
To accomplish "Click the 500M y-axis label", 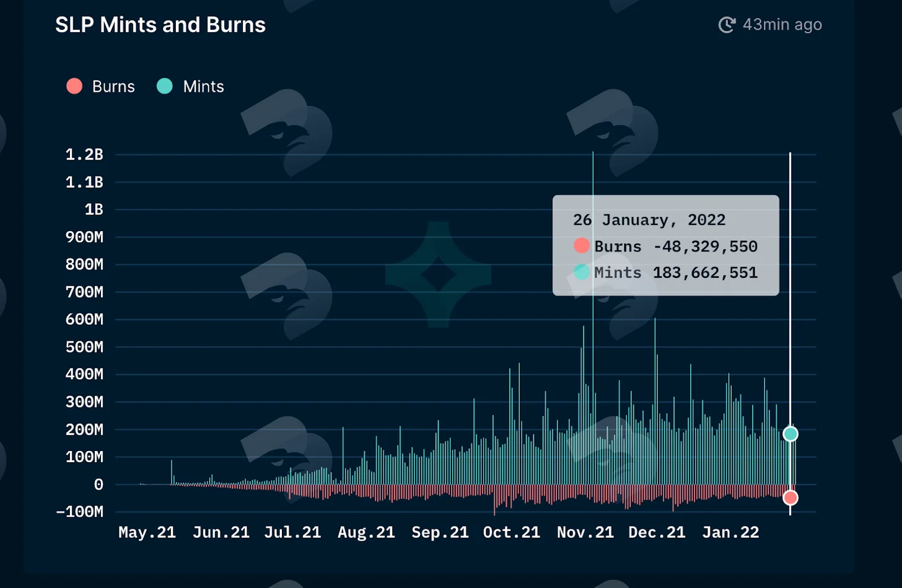I will coord(84,347).
